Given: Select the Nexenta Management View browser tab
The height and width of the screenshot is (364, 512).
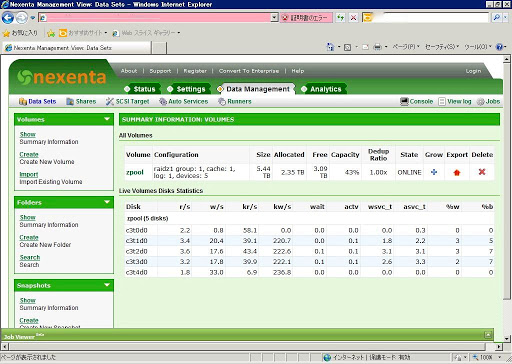Looking at the screenshot, I should click(x=77, y=48).
